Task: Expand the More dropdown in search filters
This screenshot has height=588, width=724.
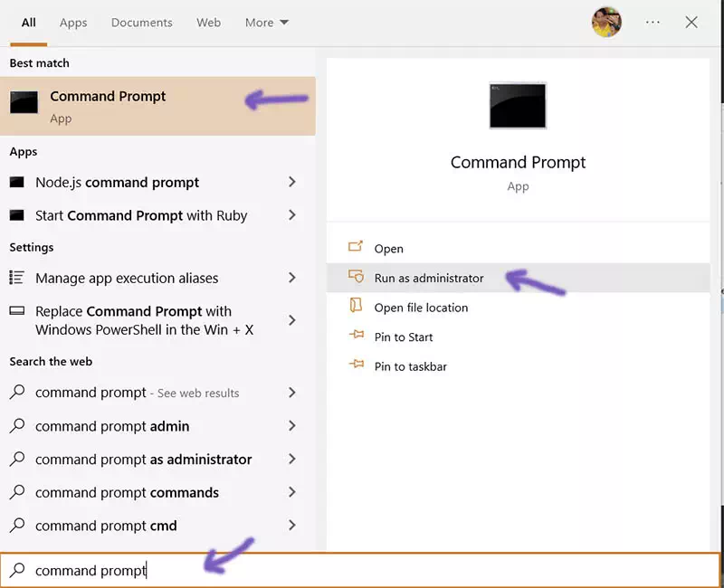Action: pos(267,23)
